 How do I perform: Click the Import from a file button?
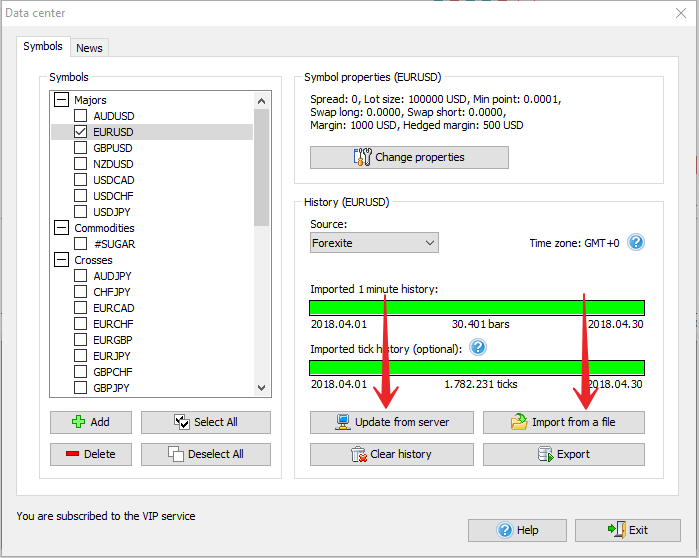563,422
